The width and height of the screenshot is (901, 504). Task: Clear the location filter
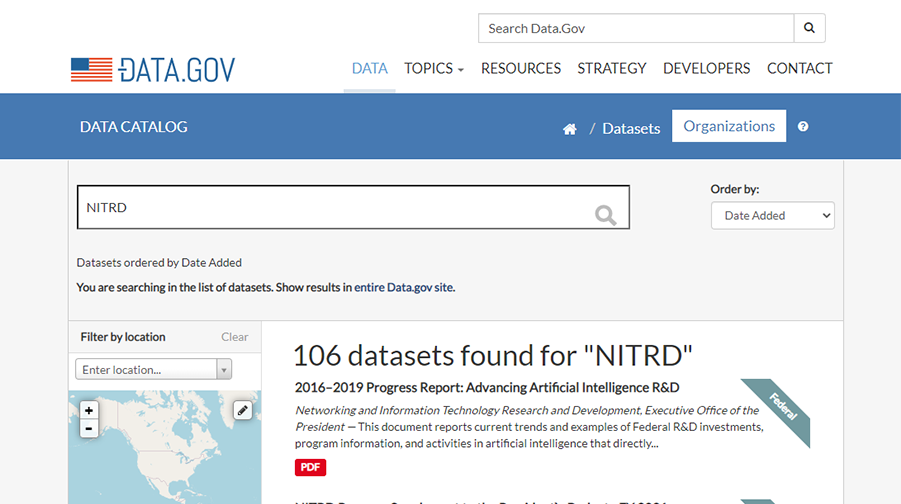(234, 337)
